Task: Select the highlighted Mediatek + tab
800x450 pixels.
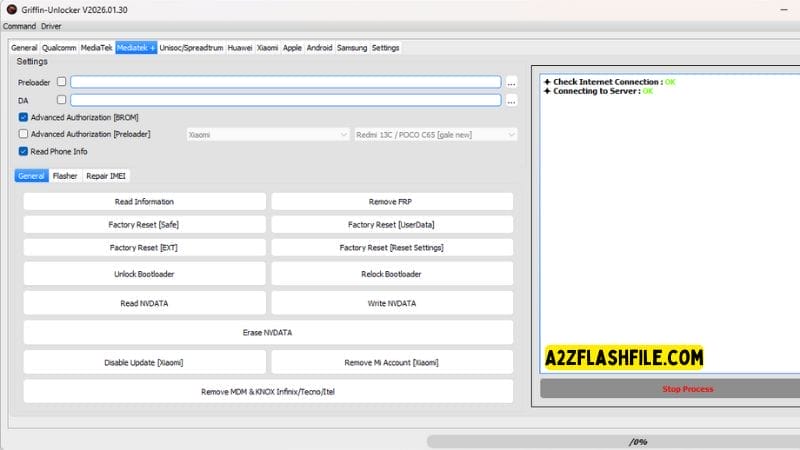Action: click(x=136, y=47)
